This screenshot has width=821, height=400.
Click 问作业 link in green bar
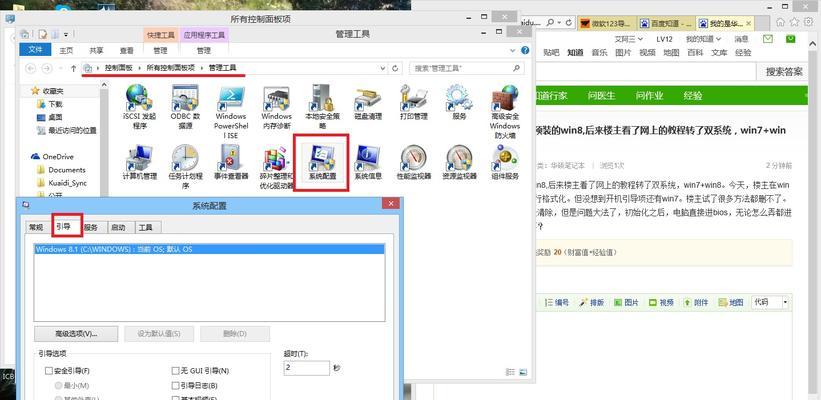point(649,96)
